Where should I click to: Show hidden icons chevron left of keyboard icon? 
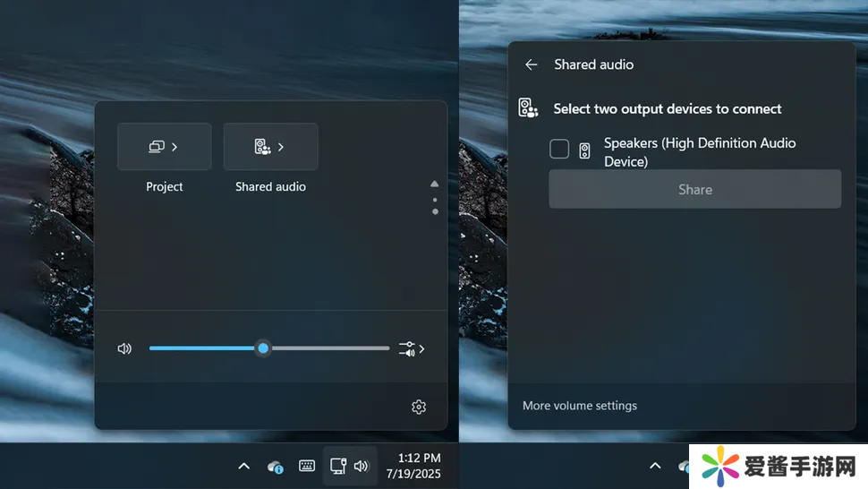[x=243, y=466]
